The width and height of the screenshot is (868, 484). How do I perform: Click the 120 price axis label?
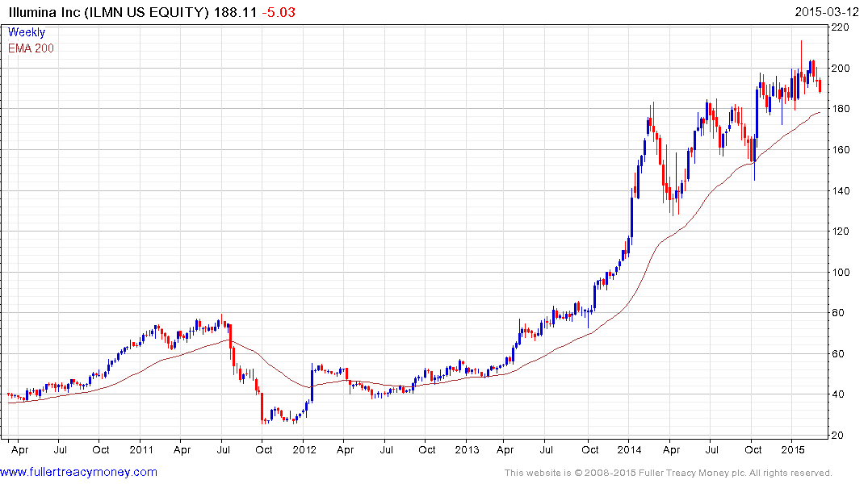click(841, 232)
